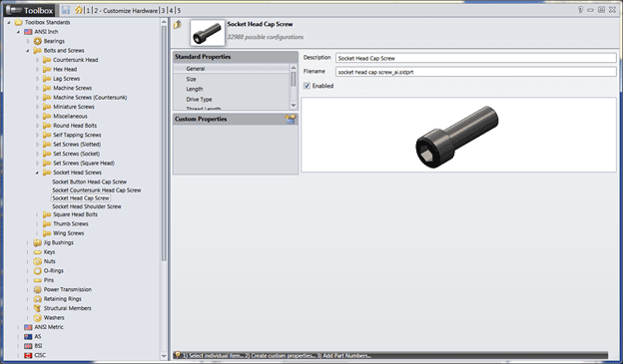
Task: Click the Structural Members icon
Action: coord(38,308)
